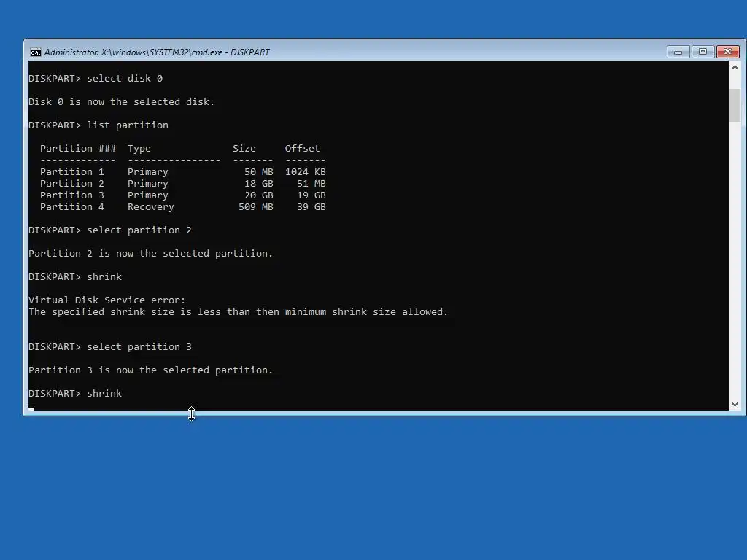Click the 'Partition 1' row label

pos(72,172)
